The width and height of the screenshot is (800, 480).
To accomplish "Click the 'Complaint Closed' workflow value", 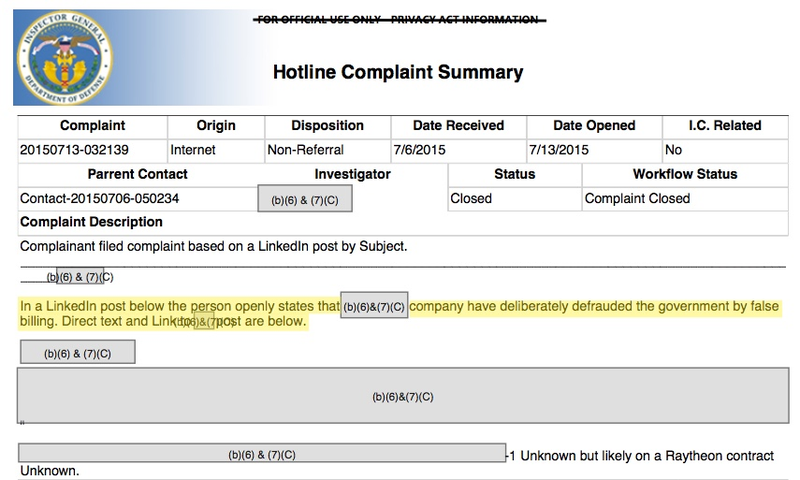I will (637, 198).
